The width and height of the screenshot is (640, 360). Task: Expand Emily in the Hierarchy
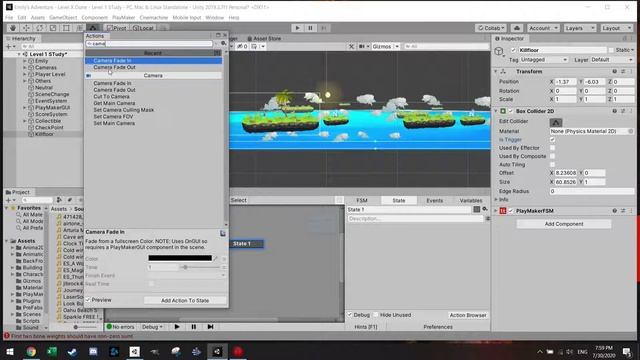coord(25,61)
